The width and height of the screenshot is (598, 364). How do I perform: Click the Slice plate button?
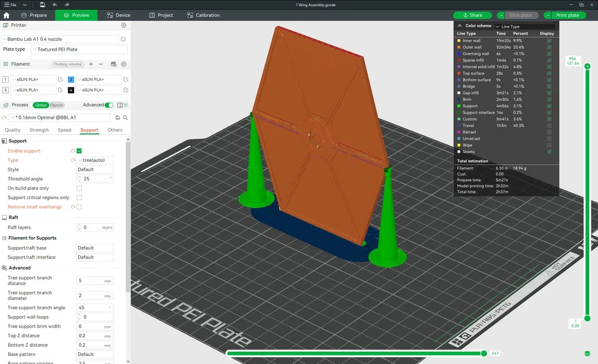[520, 15]
